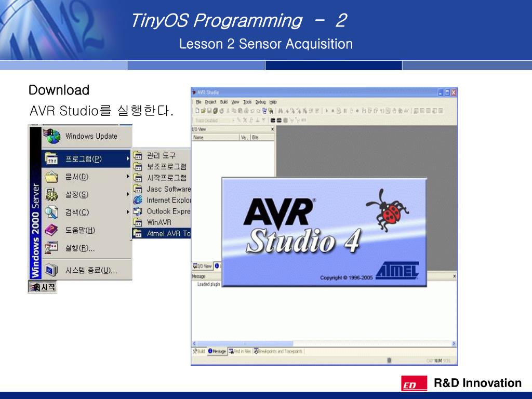Click the Find binoculars icon in toolbar
This screenshot has height=399, width=532.
(281, 111)
